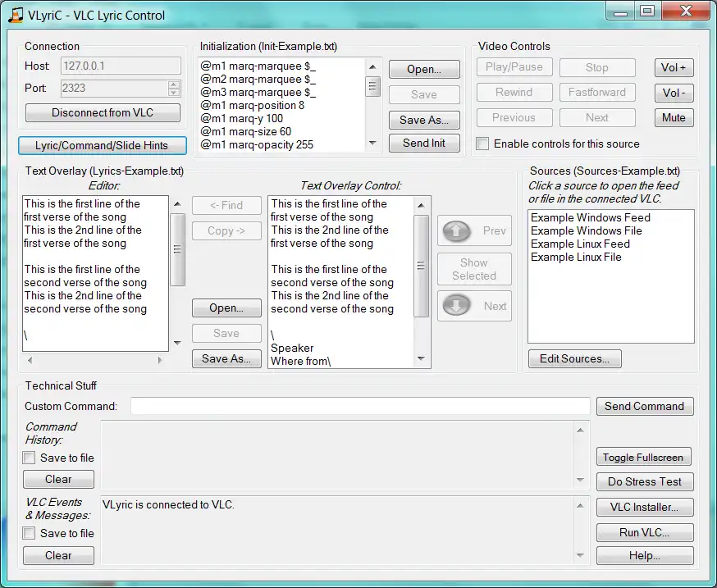Click the Text Overlay Control scrollbar thumb
The image size is (717, 588).
pos(421,266)
